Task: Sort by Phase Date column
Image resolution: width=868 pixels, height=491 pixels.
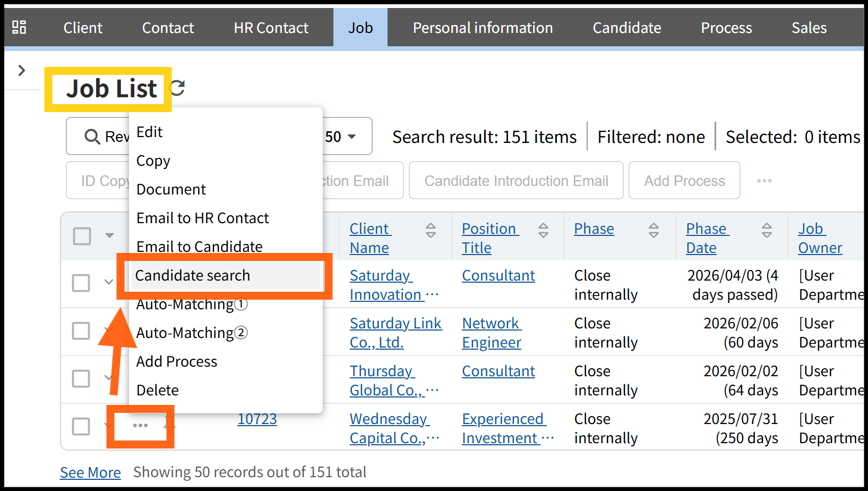Action: point(767,230)
